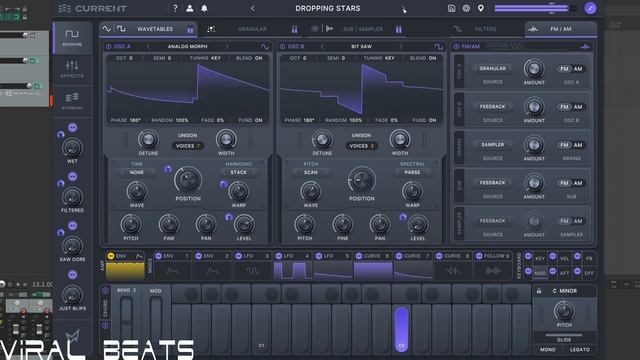This screenshot has height=360, width=640.
Task: Click the OSC A POSITION knob
Action: click(x=188, y=180)
